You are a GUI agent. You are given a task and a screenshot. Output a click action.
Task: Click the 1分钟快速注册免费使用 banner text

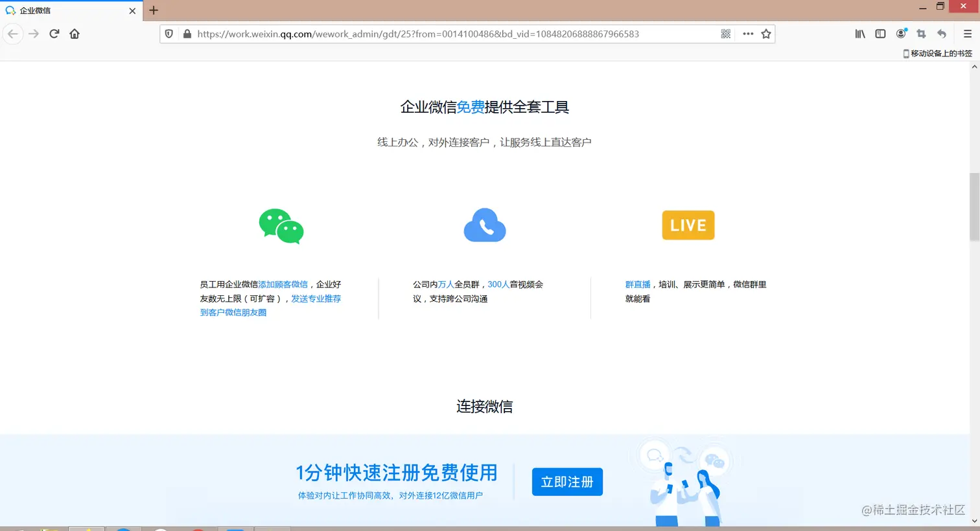397,473
